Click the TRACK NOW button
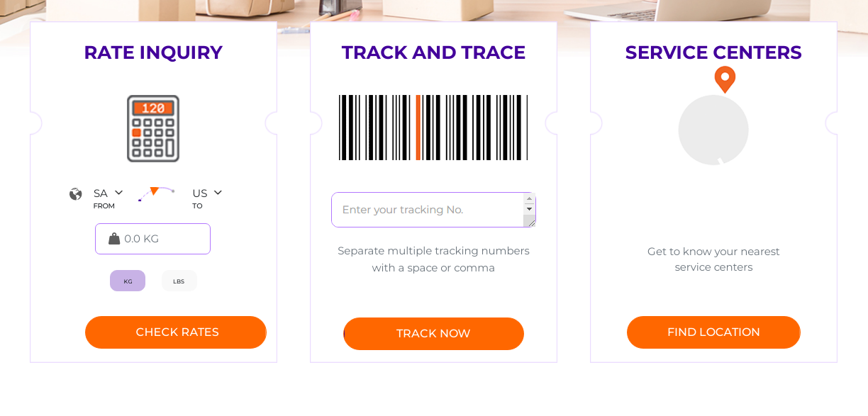Screen dimensions: 868x416 pos(433,334)
